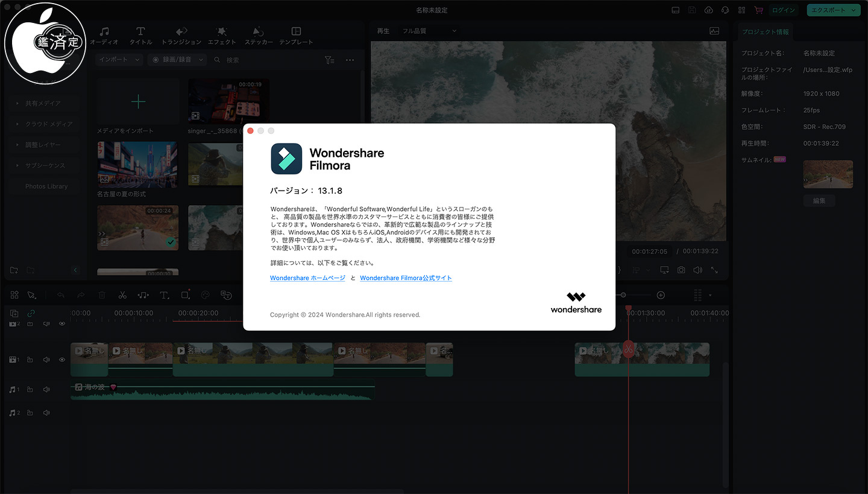Screen dimensions: 868x494
Task: Adjust the timeline zoom slider handle
Action: pyautogui.click(x=623, y=295)
